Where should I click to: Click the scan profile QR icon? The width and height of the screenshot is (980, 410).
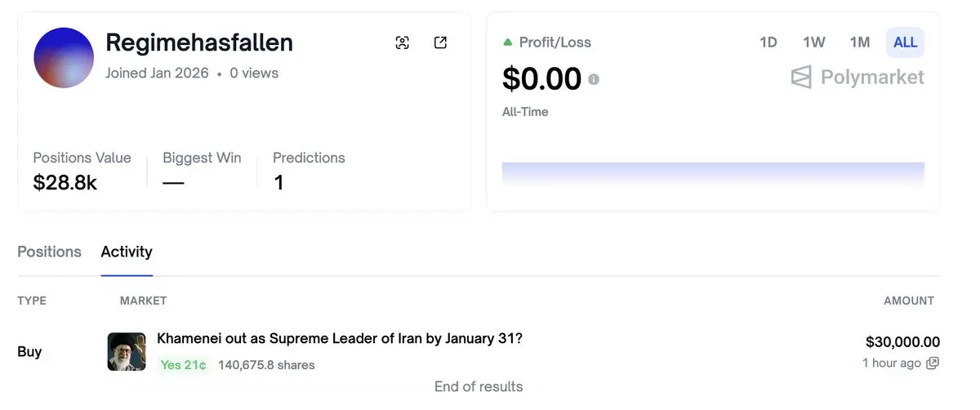click(402, 43)
